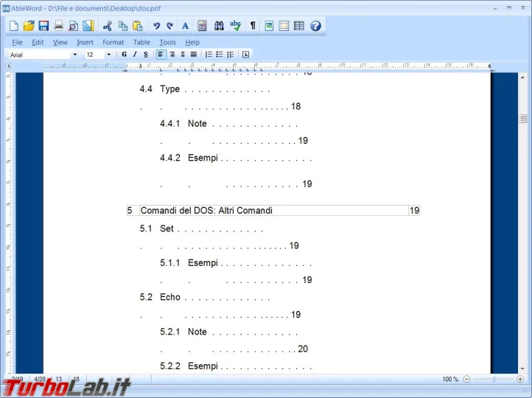The image size is (532, 398).
Task: Click the 100 % zoom value
Action: (450, 379)
